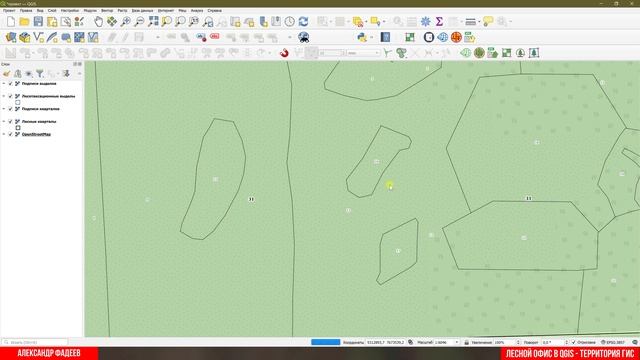Toggle the red snapping magnet icon
Viewport: 640px width, 360px height.
point(284,53)
